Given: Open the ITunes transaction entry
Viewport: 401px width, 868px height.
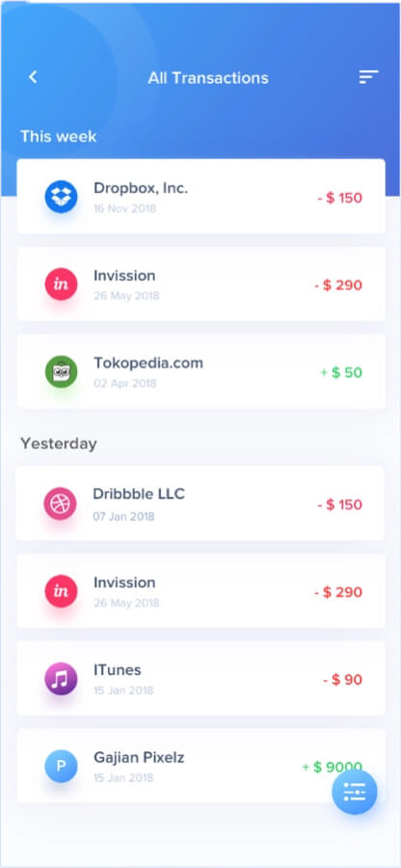Looking at the screenshot, I should [x=200, y=678].
